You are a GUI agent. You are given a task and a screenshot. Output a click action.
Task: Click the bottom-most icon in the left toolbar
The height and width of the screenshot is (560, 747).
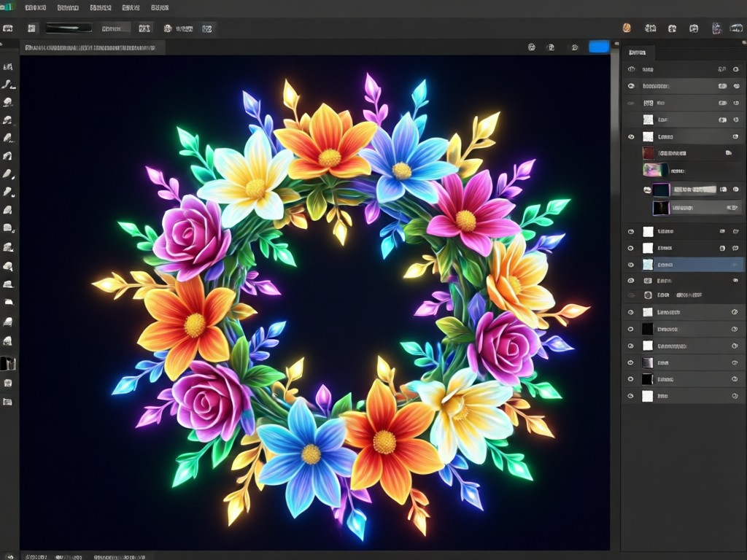pyautogui.click(x=7, y=402)
